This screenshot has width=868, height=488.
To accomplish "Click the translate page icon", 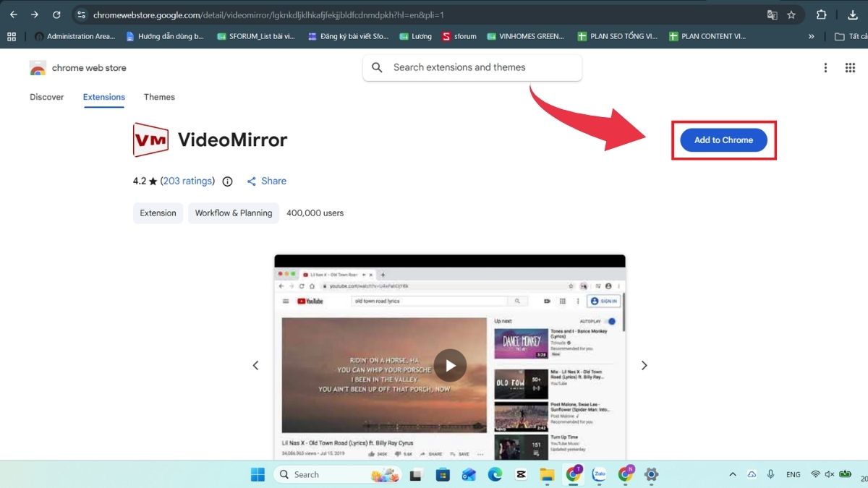I will tap(773, 14).
